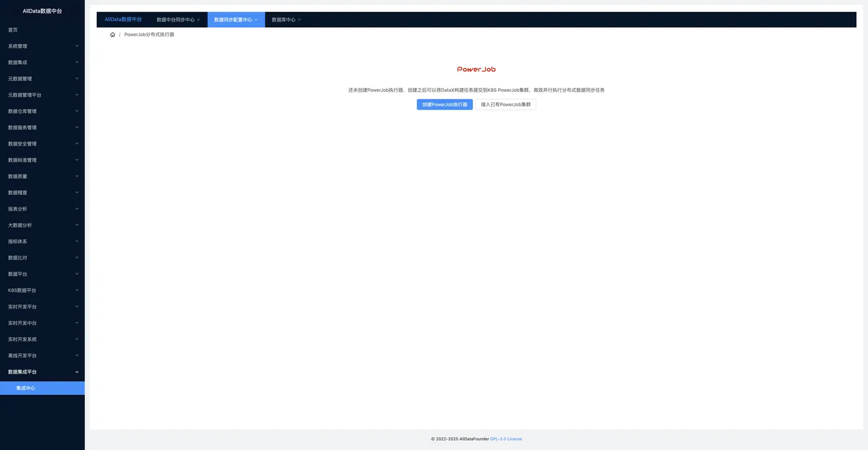Open the 数据中台同步中心 dropdown menu
The image size is (868, 450).
tap(179, 20)
